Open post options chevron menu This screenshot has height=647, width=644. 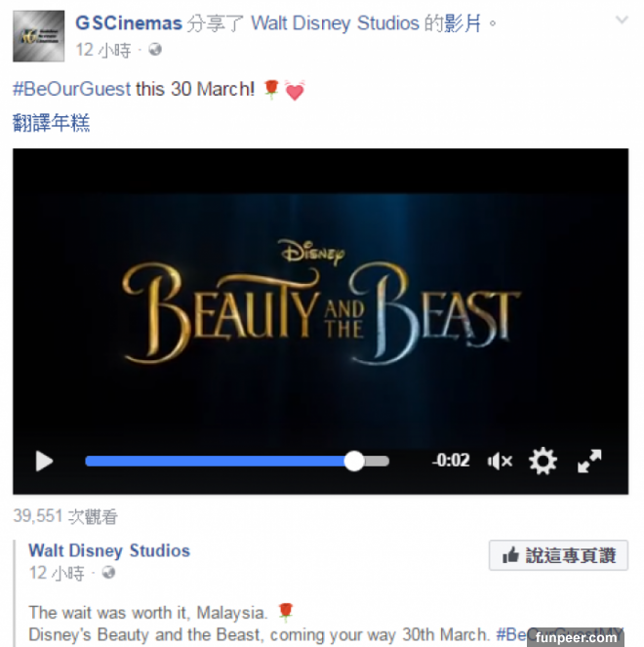[x=622, y=20]
